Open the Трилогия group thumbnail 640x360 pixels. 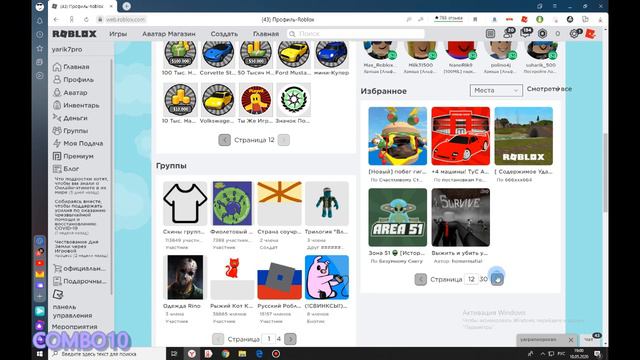[327, 203]
